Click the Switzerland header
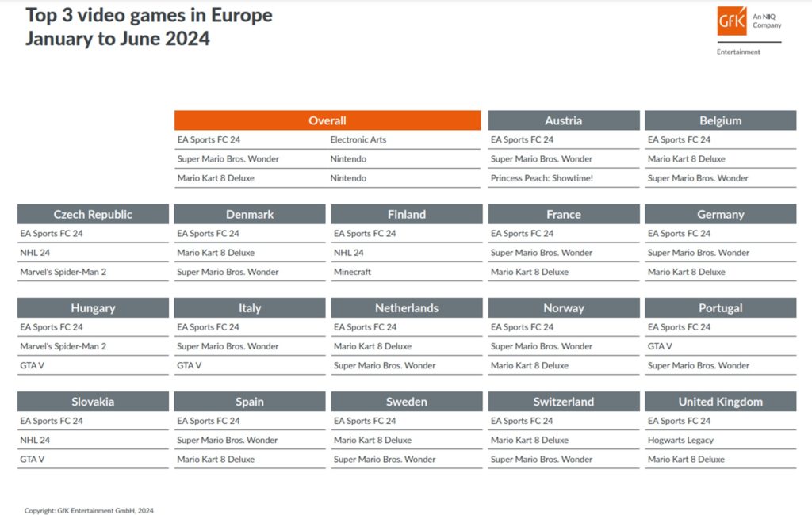This screenshot has width=812, height=515. (x=563, y=402)
